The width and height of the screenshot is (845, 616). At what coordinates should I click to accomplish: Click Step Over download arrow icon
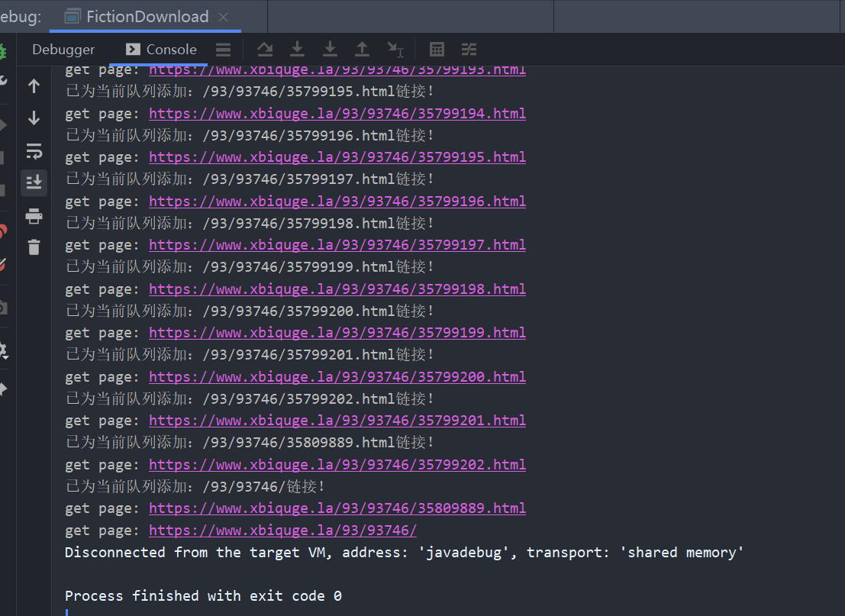pos(297,50)
